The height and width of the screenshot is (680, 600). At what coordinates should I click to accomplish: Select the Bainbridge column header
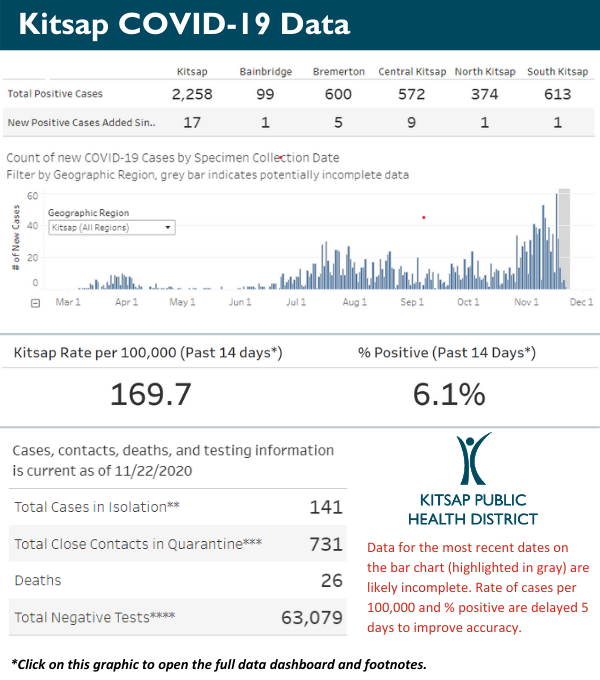tap(265, 72)
